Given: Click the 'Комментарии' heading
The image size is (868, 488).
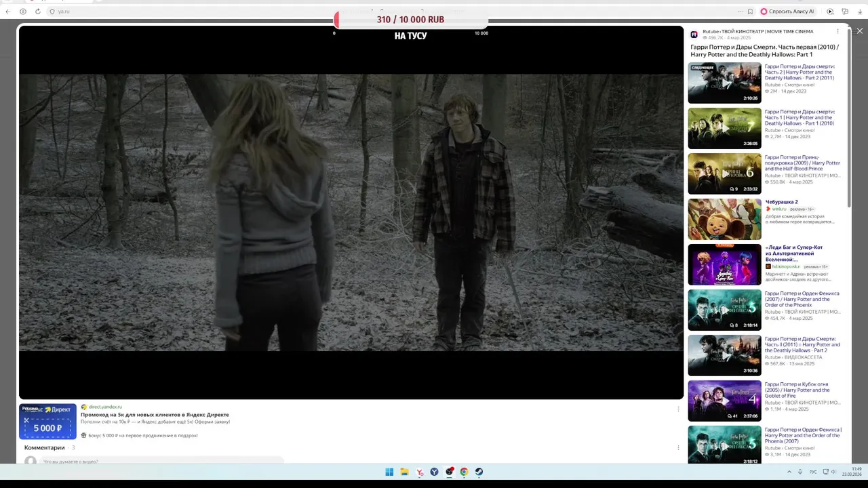Looking at the screenshot, I should tap(45, 448).
